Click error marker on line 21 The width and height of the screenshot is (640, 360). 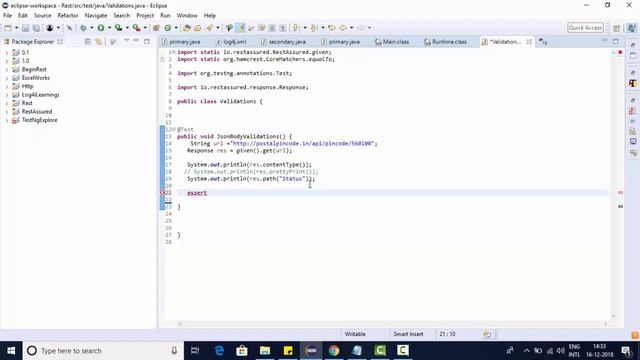162,193
